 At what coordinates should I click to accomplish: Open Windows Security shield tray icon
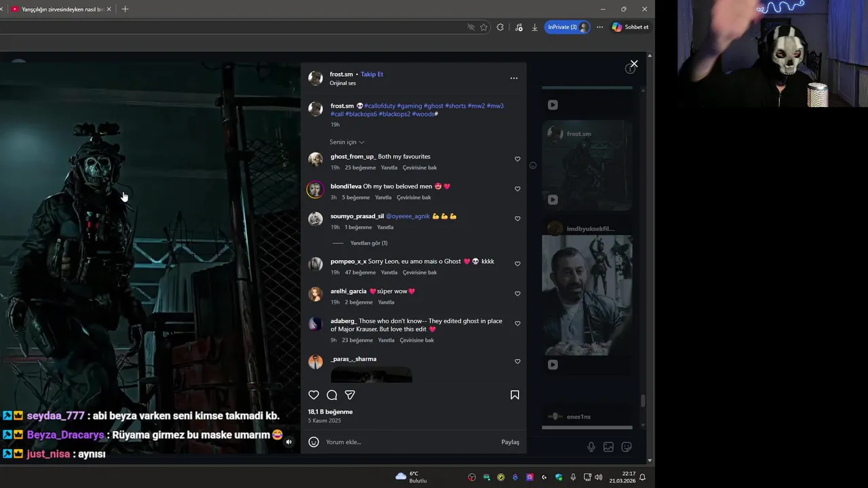coord(559,477)
